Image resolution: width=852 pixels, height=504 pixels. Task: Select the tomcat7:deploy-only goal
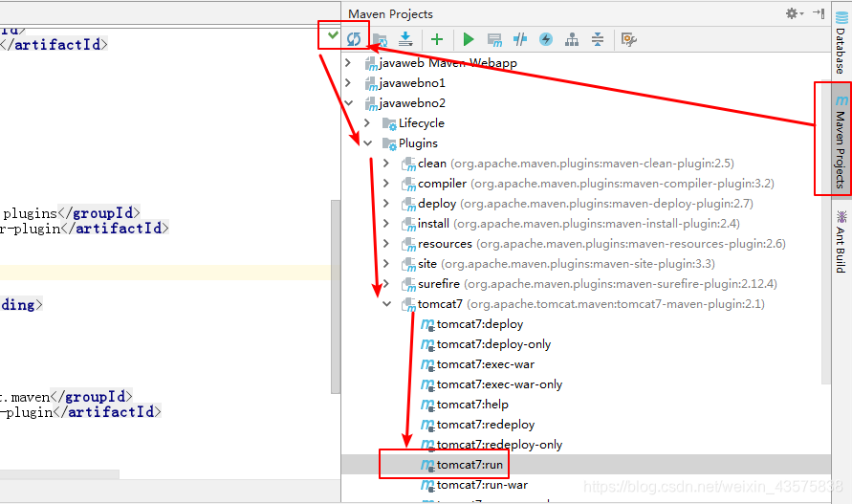pos(493,344)
